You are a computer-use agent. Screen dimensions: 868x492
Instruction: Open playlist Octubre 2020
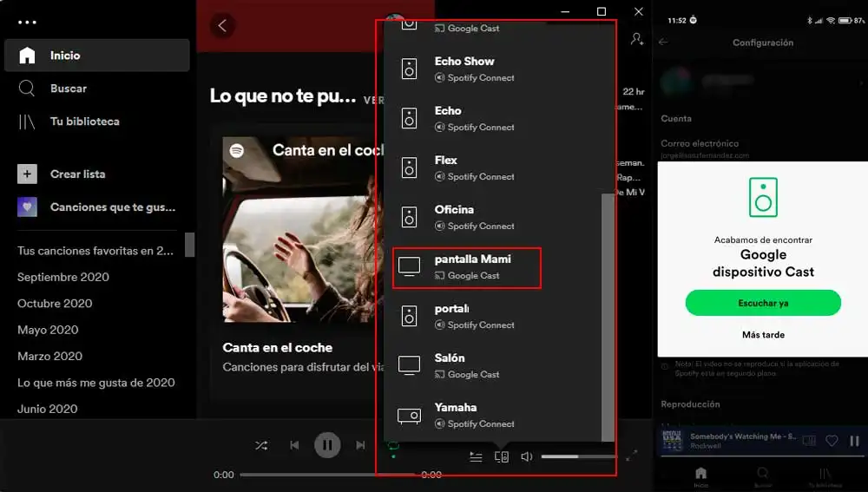[55, 304]
